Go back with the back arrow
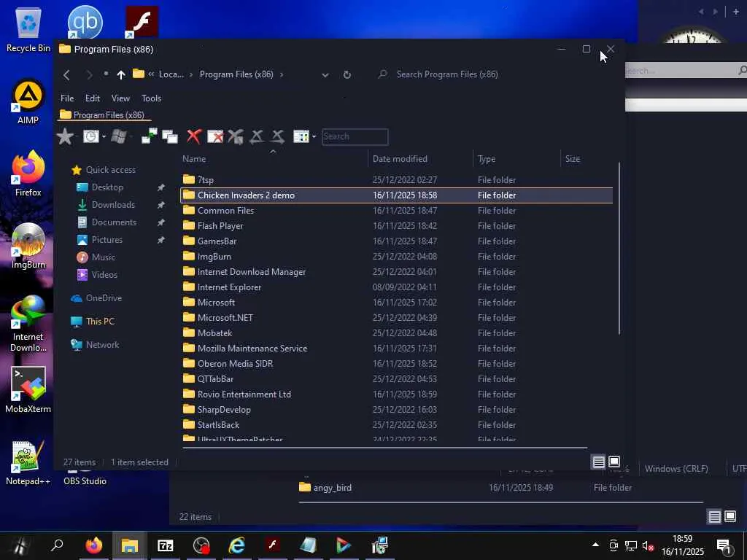This screenshot has height=560, width=747. [x=66, y=75]
